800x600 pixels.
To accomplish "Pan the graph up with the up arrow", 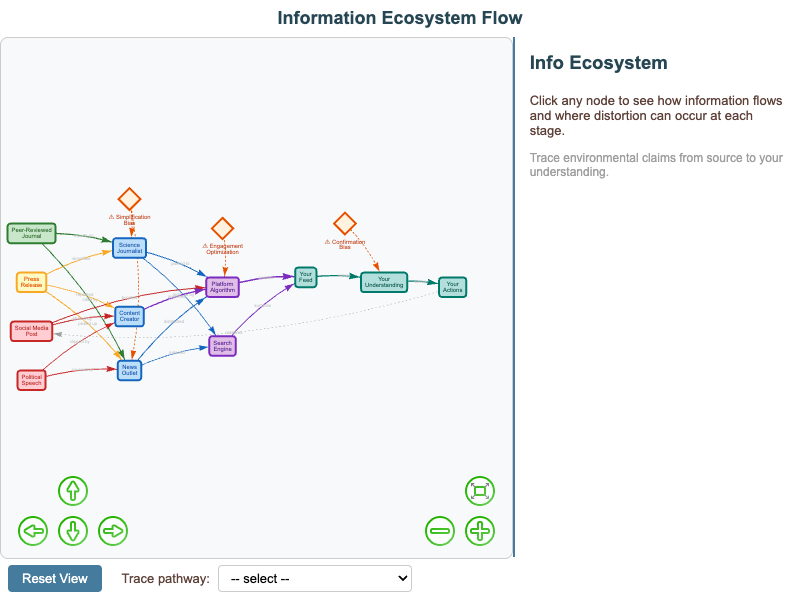I will click(x=73, y=491).
